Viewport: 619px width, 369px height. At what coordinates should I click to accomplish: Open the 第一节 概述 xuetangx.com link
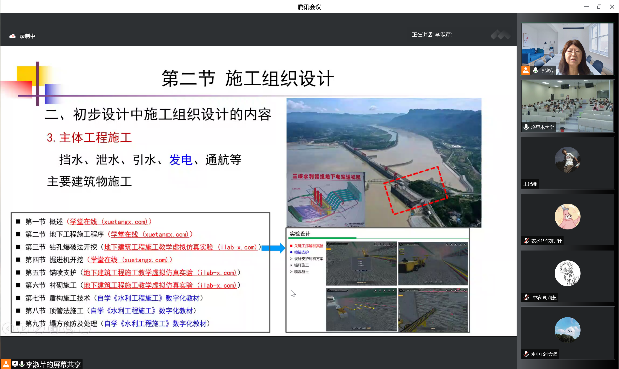point(109,221)
